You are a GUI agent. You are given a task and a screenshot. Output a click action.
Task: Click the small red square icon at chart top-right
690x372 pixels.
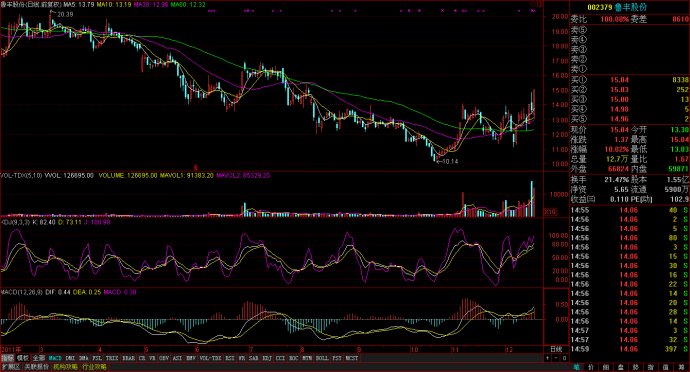click(x=539, y=4)
